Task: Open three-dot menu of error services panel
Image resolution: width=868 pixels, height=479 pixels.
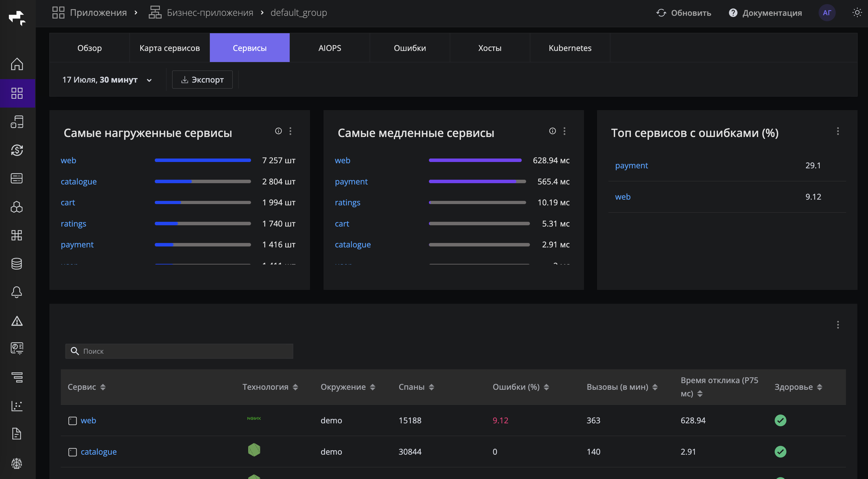Action: pyautogui.click(x=838, y=131)
